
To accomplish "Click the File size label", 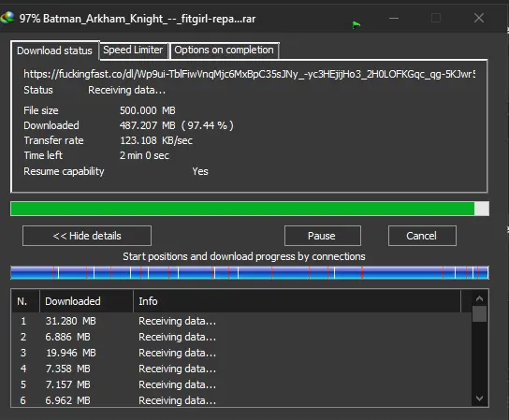I will pos(41,110).
